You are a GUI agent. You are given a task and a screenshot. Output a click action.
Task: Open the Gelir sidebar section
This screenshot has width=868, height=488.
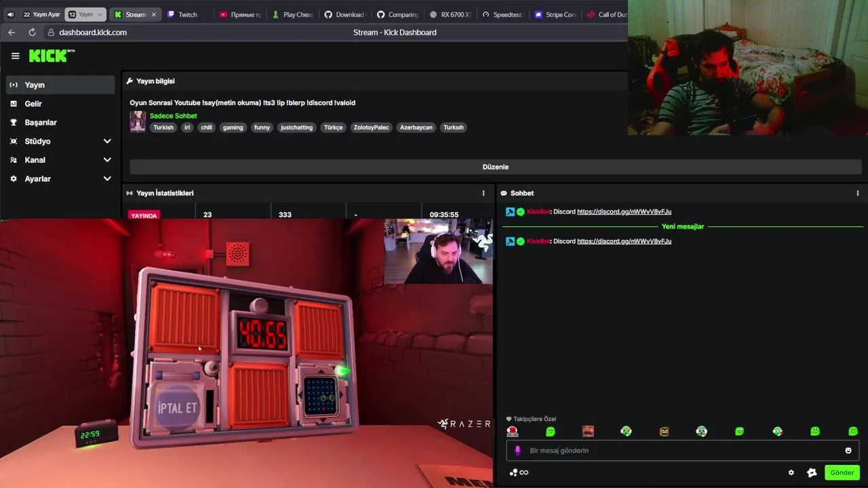click(60, 104)
